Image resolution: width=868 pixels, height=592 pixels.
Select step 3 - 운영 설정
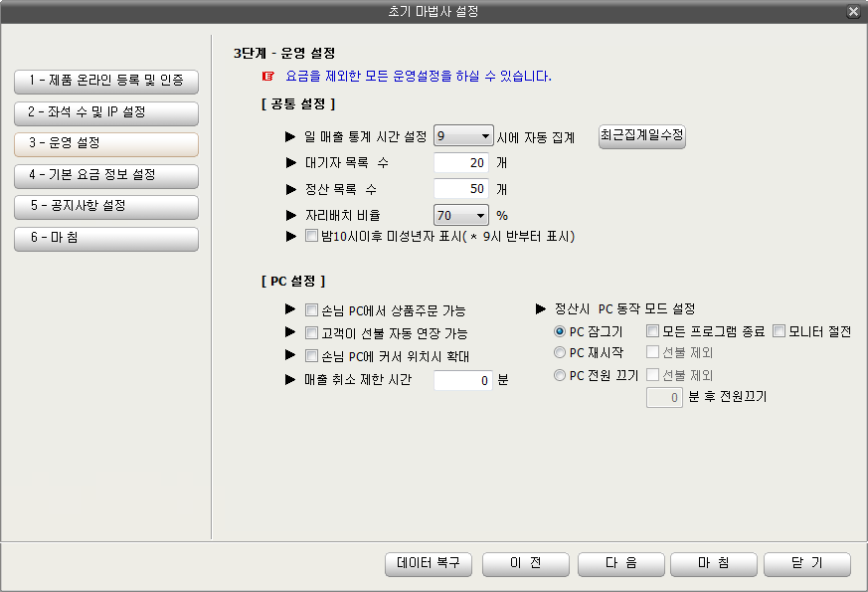click(106, 143)
